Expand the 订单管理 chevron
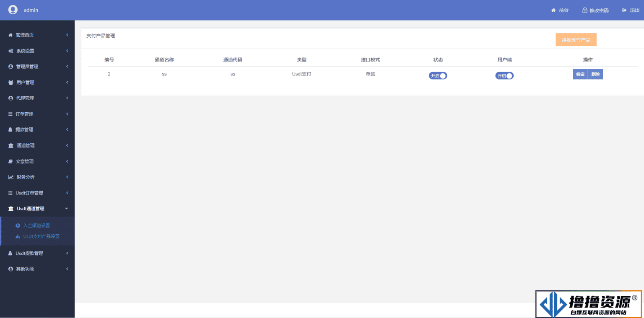644x318 pixels. tap(67, 114)
